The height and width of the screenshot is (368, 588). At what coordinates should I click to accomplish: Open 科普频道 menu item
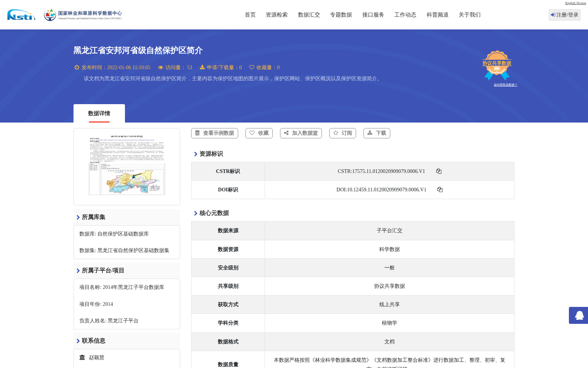[438, 15]
